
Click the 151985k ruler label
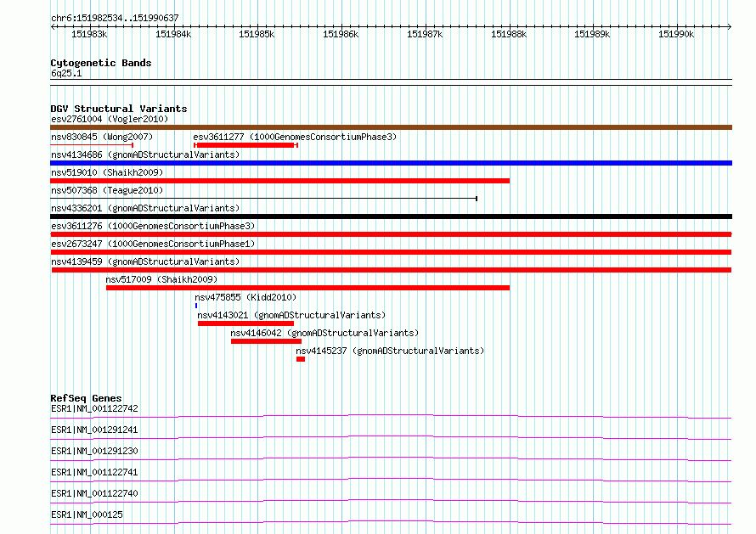pos(257,34)
